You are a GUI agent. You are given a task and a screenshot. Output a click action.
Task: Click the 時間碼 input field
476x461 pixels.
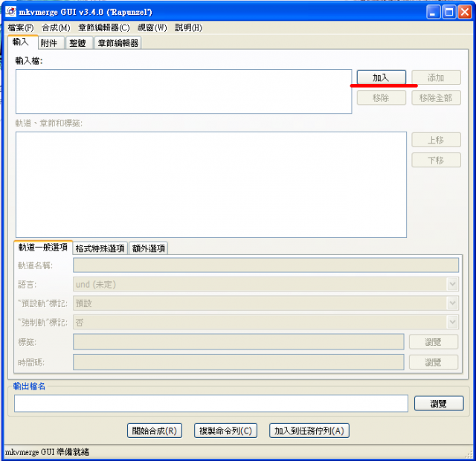(x=239, y=362)
